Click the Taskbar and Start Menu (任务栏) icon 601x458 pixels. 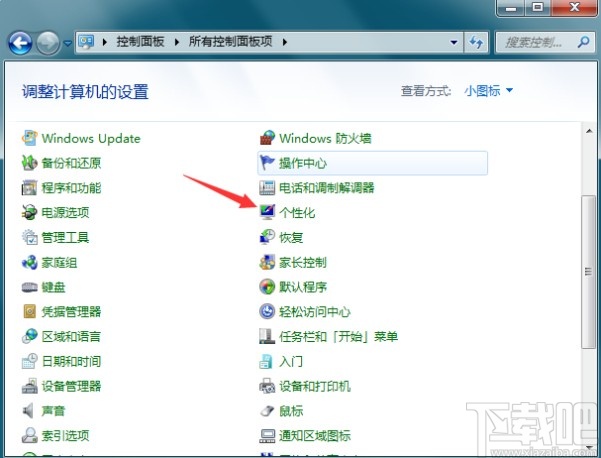(x=267, y=336)
